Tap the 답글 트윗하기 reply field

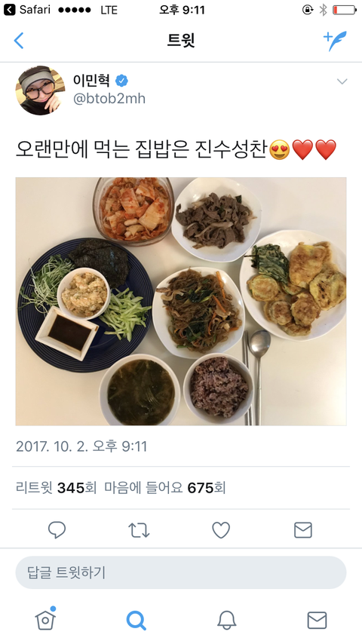coord(181,572)
